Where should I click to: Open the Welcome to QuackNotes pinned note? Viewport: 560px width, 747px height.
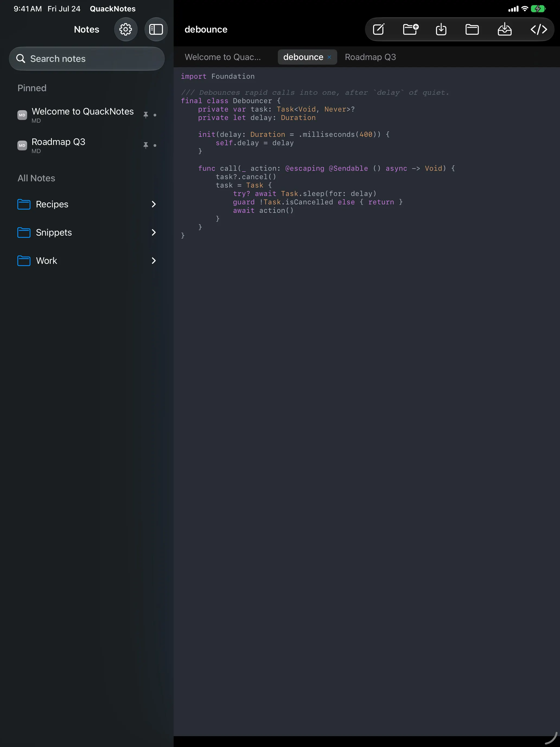pos(87,115)
